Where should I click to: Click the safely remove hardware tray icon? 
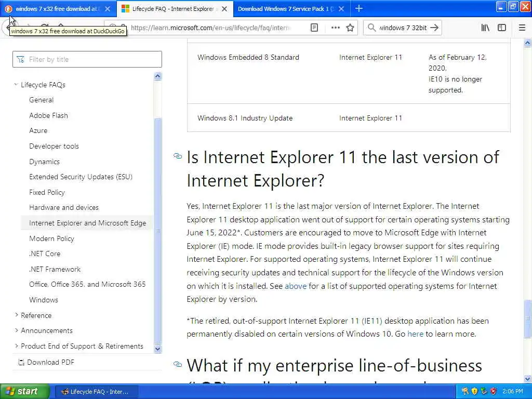tap(484, 392)
